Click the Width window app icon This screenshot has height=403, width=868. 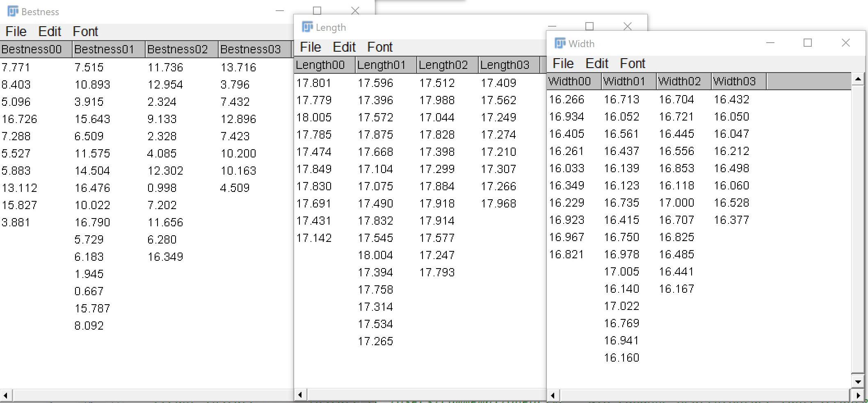(x=560, y=43)
